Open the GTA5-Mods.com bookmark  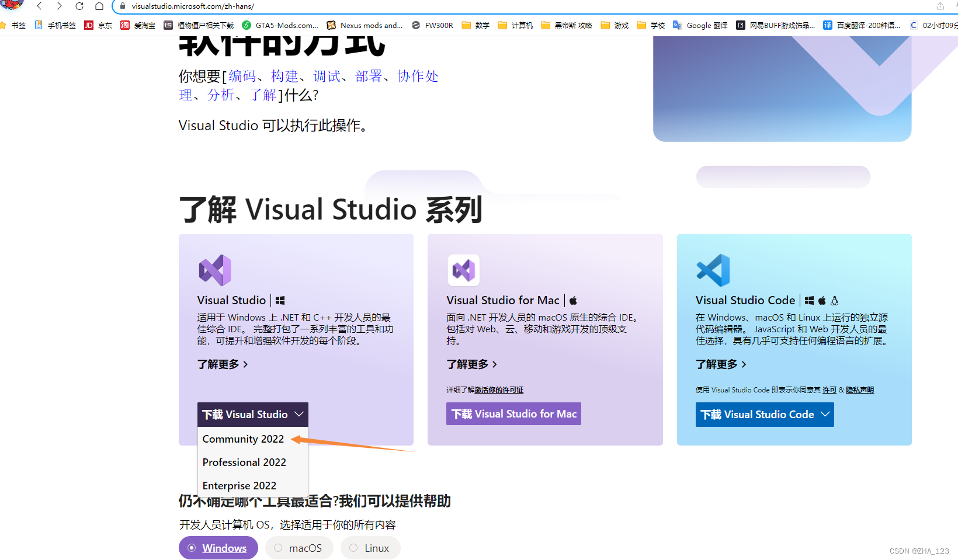tap(280, 25)
